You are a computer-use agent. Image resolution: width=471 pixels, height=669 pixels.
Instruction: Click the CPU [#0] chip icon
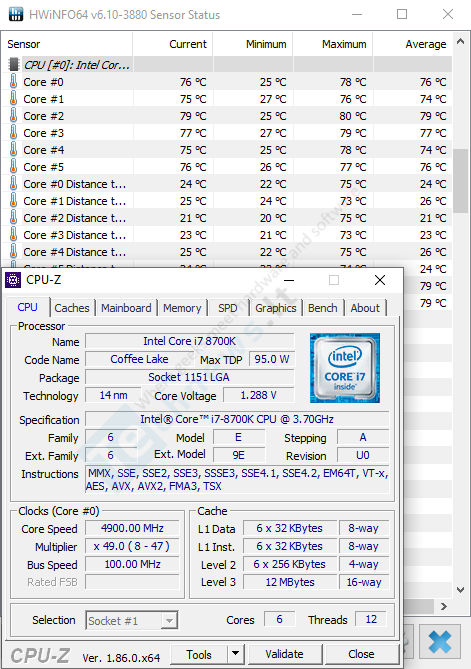(14, 64)
